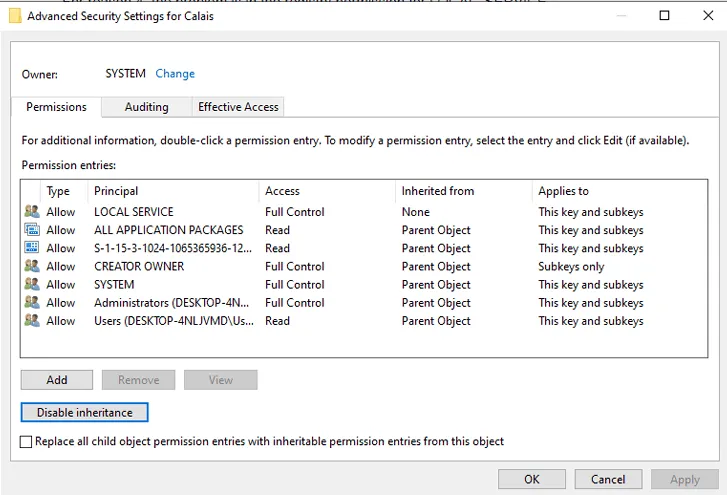Select the Administrators (DESKTOP-4N...) principal
The width and height of the screenshot is (727, 495).
tap(172, 302)
